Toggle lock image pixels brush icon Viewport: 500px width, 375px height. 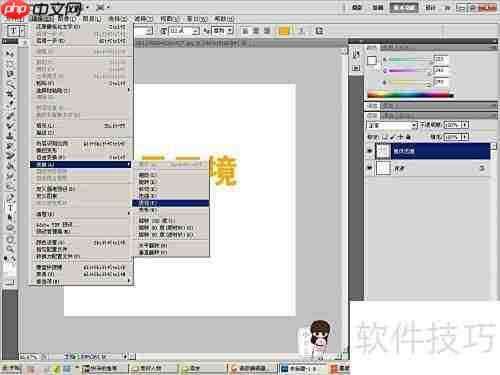click(393, 137)
